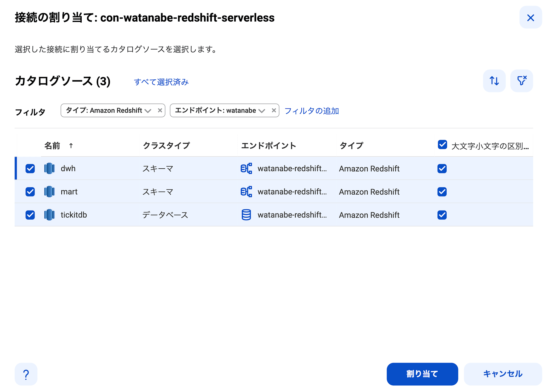Toggle case sensitivity checkbox for mart

(442, 192)
